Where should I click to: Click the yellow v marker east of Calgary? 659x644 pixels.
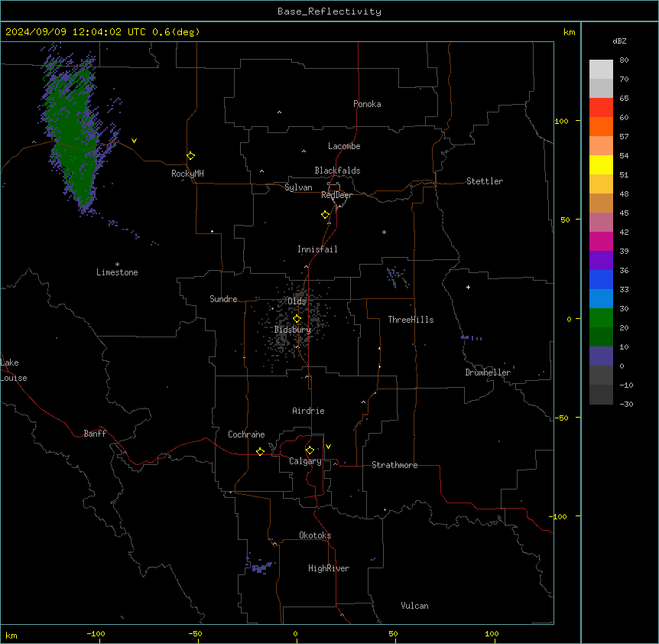click(328, 447)
